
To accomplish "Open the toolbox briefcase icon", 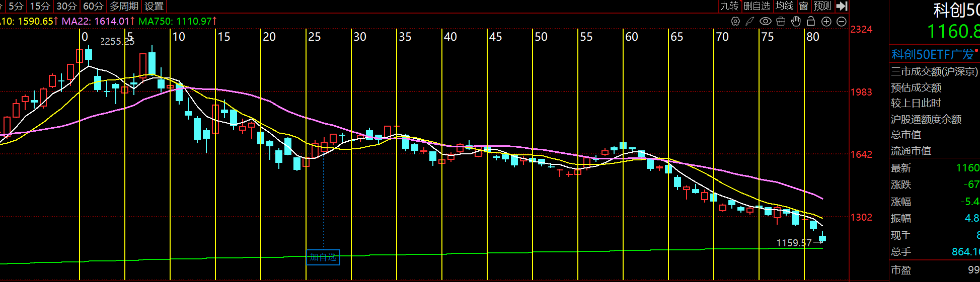I will coord(781,21).
